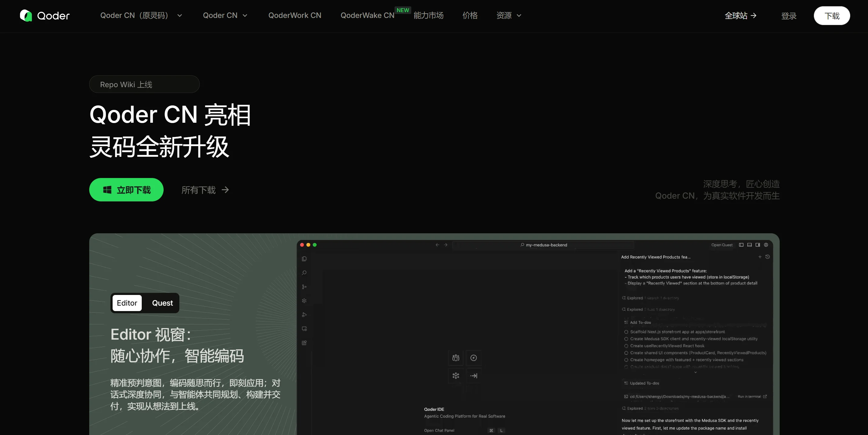This screenshot has height=435, width=868.
Task: Toggle the right sidebar layout icon
Action: click(x=758, y=245)
